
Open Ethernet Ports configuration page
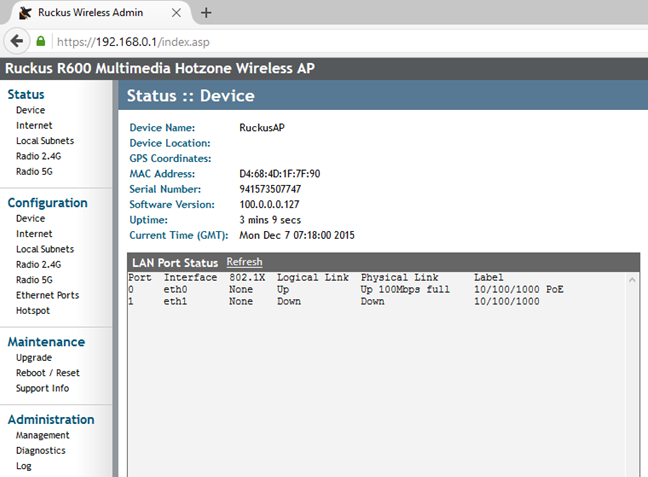(x=47, y=295)
